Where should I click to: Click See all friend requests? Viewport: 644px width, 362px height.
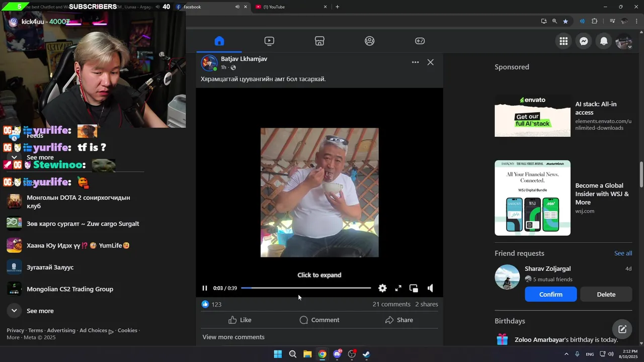[x=623, y=253]
